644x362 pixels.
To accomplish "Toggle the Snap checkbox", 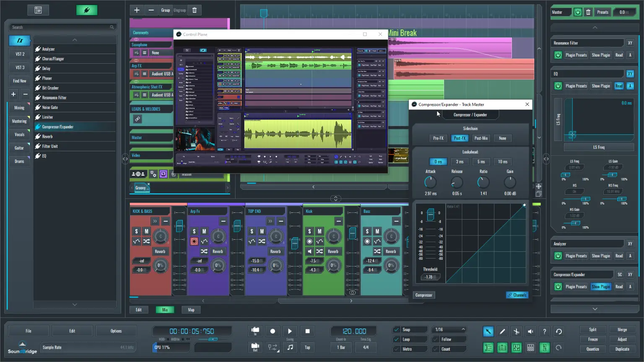I will tap(396, 330).
